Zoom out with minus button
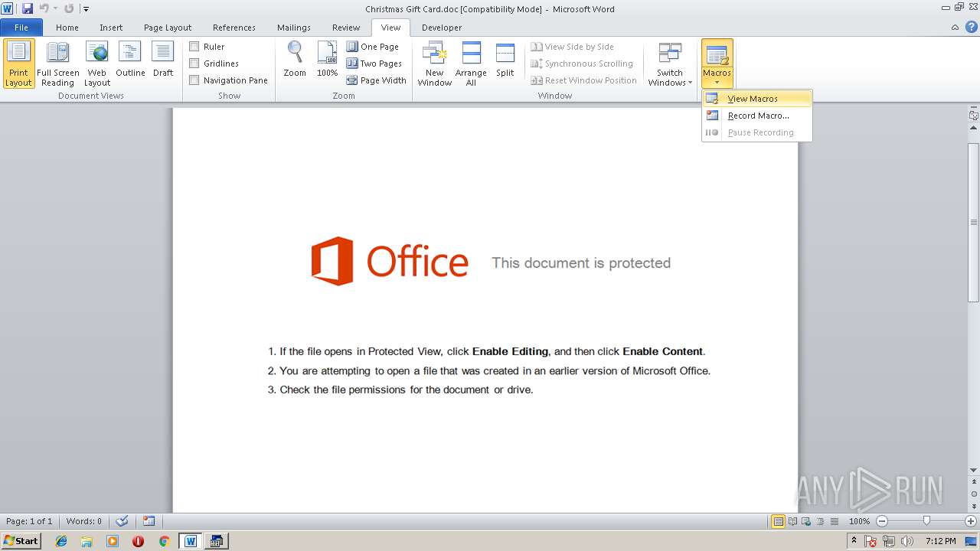The height and width of the screenshot is (551, 980). click(x=881, y=521)
